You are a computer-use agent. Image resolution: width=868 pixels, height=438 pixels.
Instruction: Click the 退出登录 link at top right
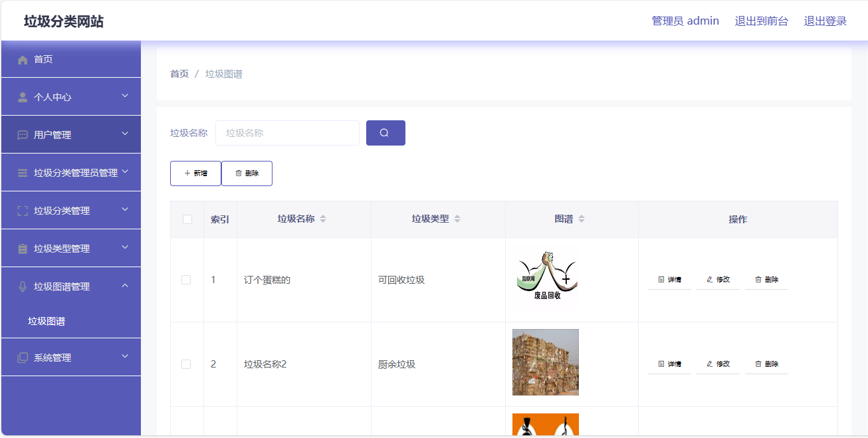tap(825, 21)
